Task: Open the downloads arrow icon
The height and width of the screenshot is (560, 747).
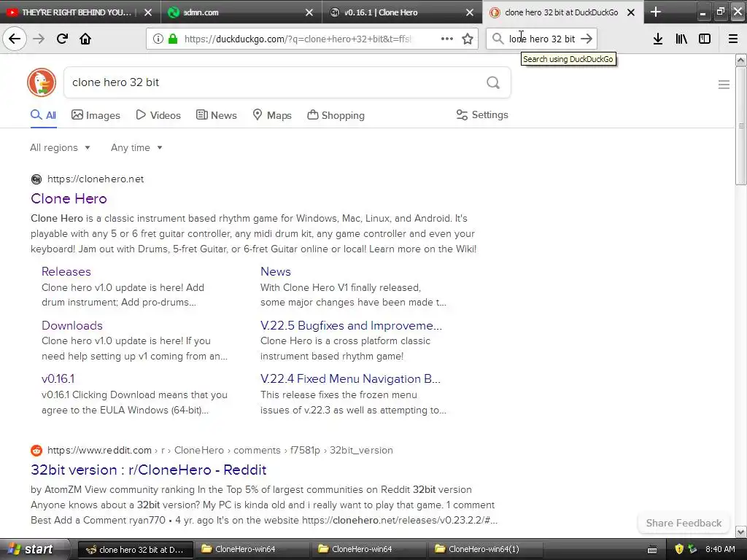Action: [658, 39]
